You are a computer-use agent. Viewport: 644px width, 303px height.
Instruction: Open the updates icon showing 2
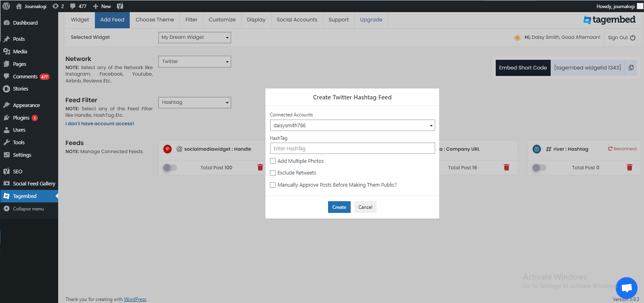[x=58, y=6]
